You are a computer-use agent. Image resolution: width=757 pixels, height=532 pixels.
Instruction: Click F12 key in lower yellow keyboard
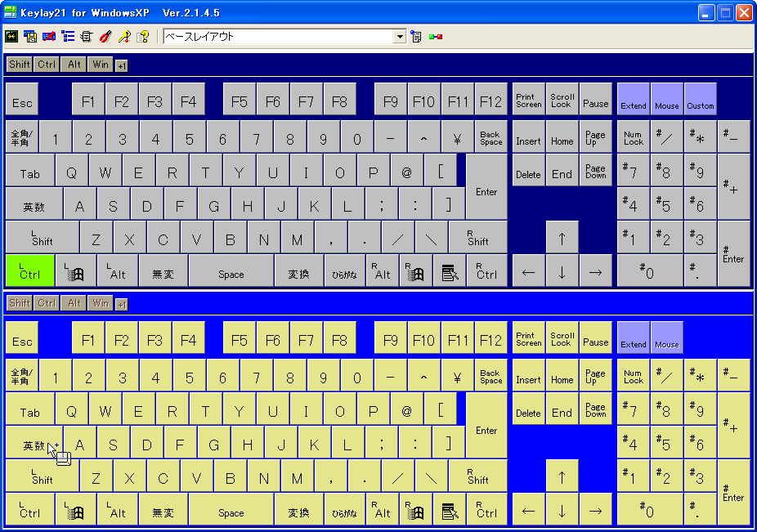point(491,338)
